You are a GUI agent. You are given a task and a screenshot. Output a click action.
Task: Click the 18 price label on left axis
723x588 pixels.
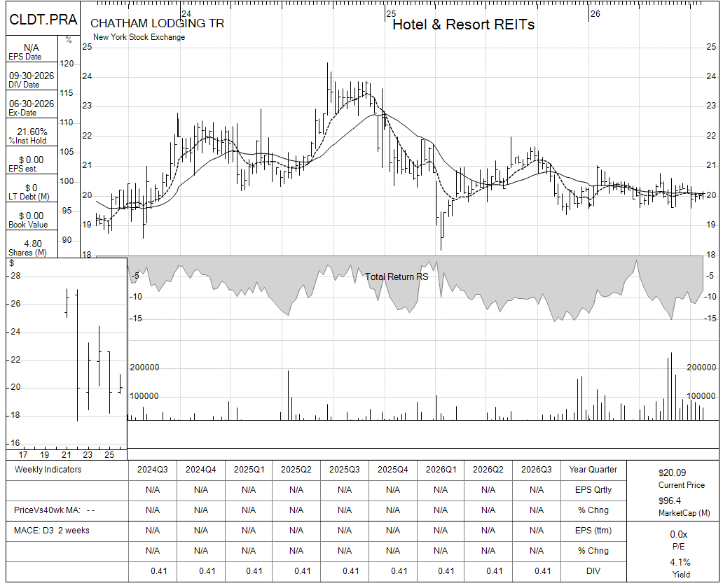coord(87,254)
